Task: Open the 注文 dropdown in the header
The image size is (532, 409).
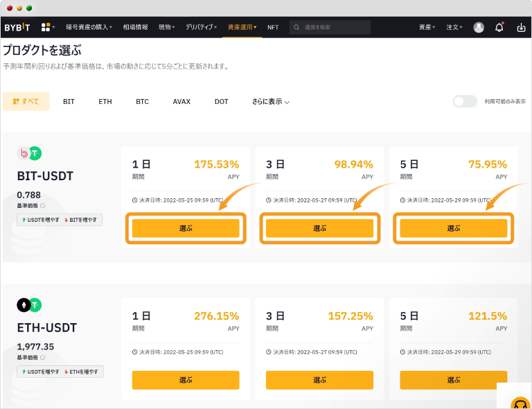Action: coord(454,27)
